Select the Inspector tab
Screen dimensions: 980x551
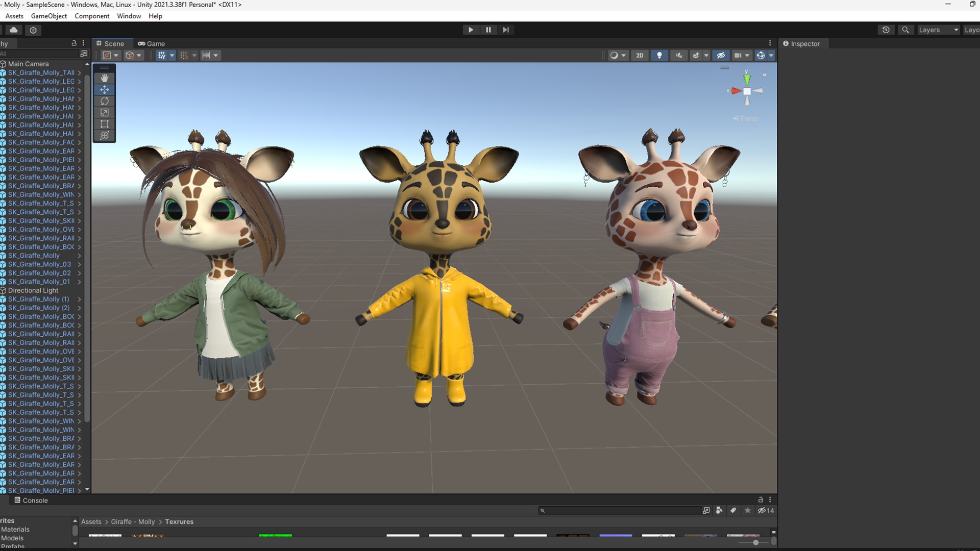point(802,43)
